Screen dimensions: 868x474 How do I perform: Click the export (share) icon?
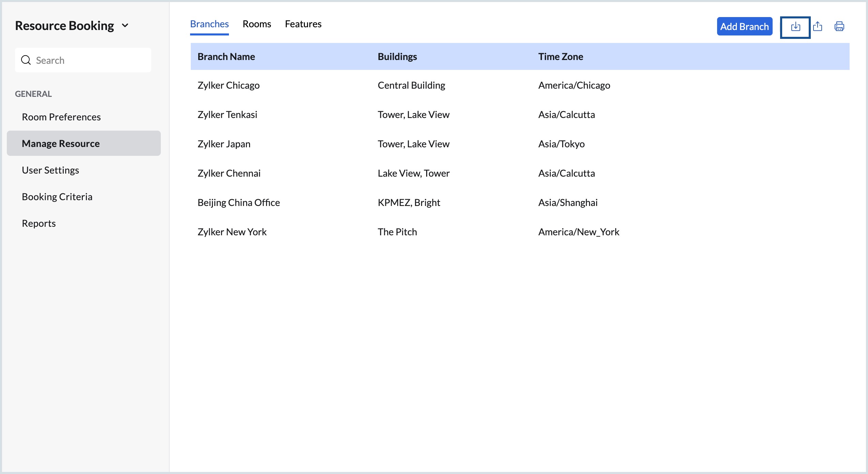coord(818,27)
